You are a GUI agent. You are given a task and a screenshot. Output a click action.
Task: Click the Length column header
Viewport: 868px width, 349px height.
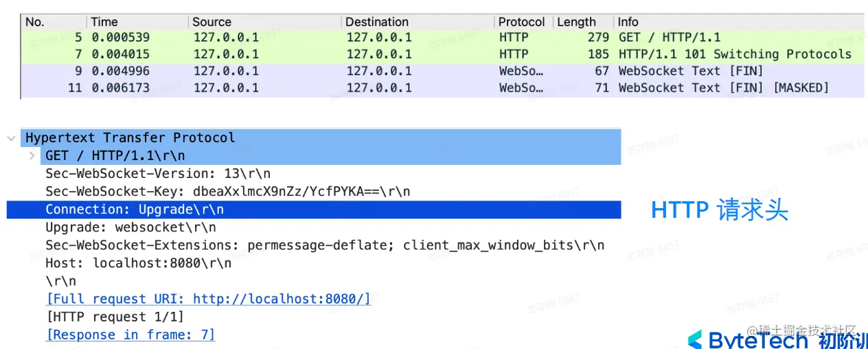click(x=576, y=22)
